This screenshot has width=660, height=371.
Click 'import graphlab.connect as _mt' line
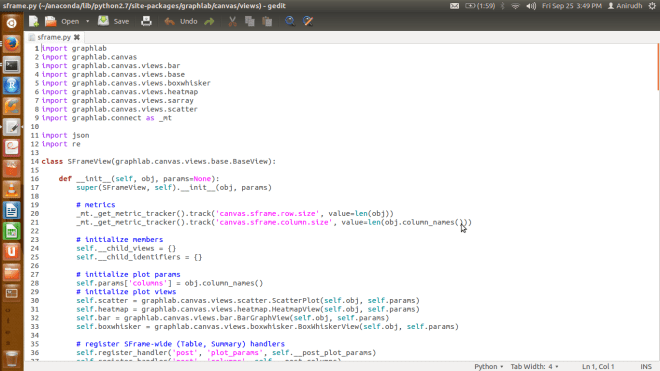click(x=106, y=118)
